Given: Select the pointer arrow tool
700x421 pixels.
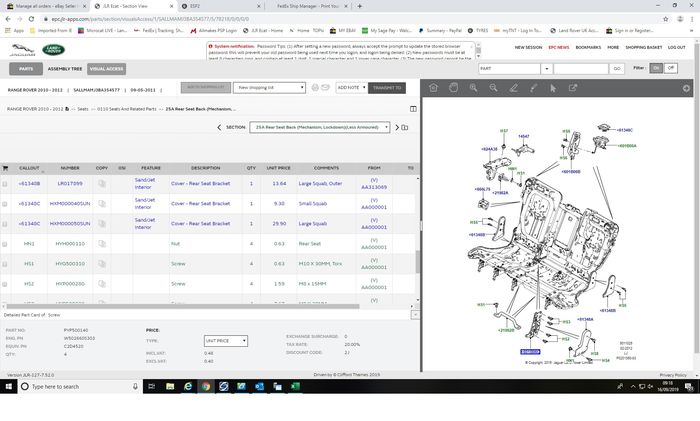Looking at the screenshot, I should click(553, 88).
